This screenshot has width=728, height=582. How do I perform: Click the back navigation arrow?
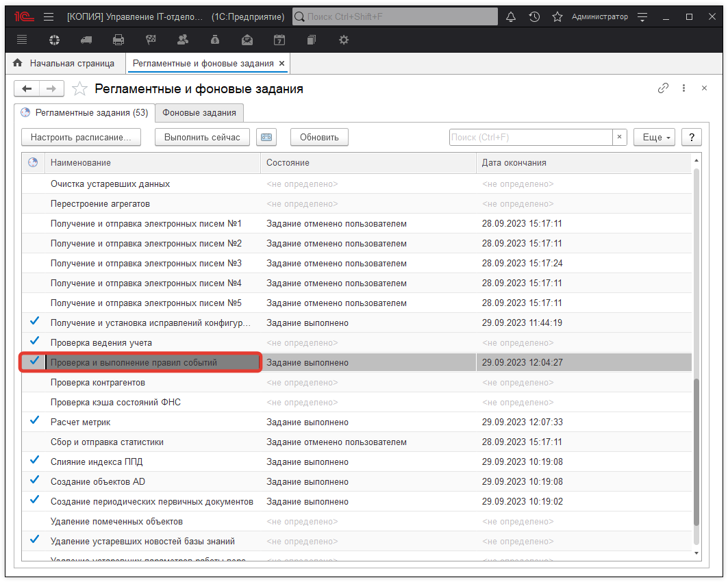[27, 88]
